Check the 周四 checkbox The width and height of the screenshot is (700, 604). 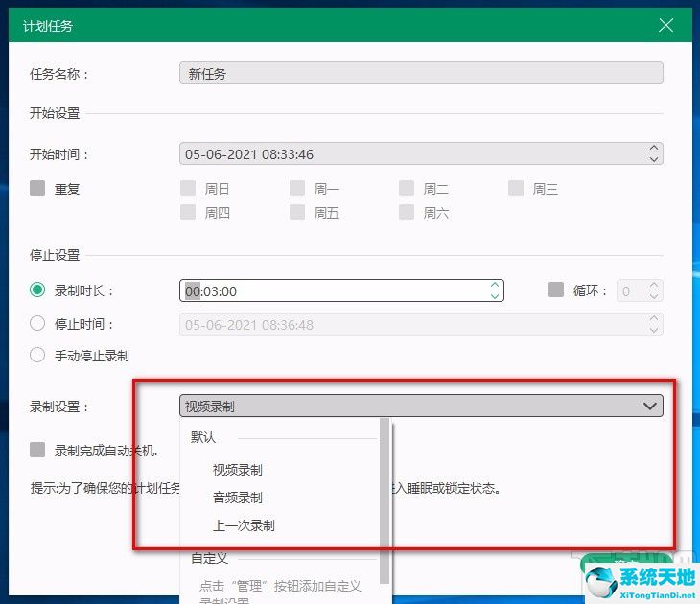point(188,212)
